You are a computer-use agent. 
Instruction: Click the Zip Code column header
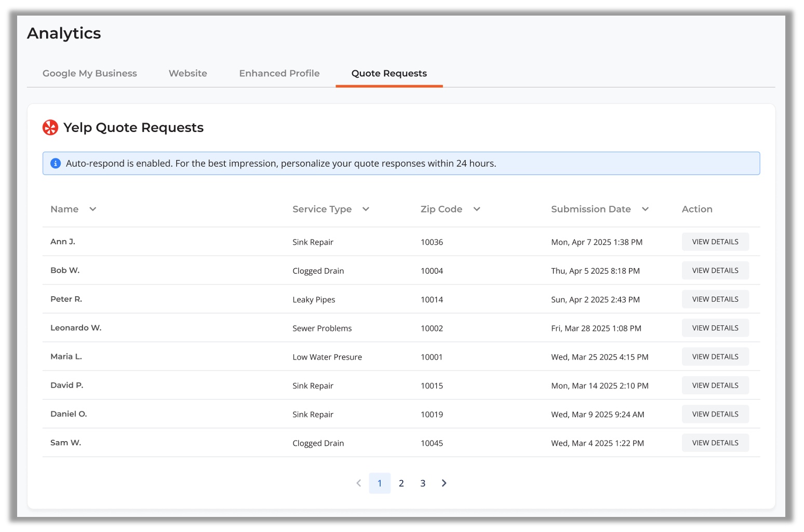[441, 209]
